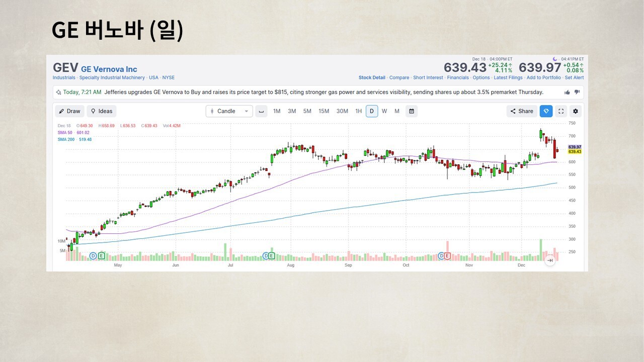644x362 pixels.
Task: Click the 639.97 after-hours price
Action: coord(540,67)
